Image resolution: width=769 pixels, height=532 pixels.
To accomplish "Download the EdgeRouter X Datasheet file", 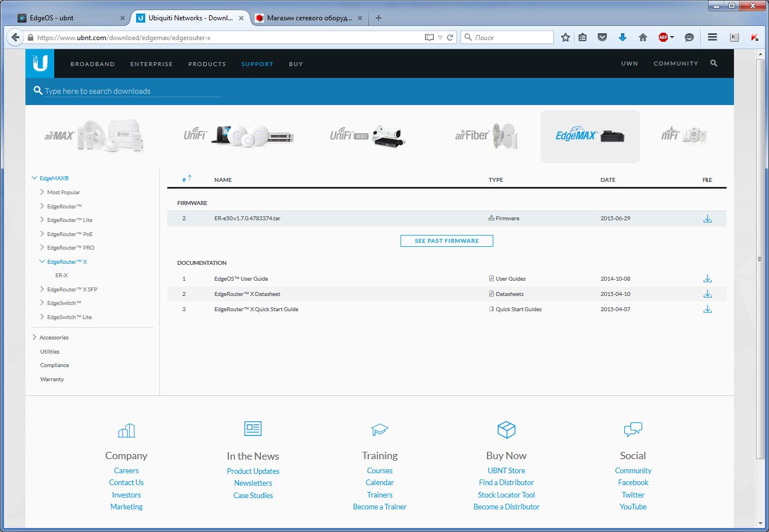I will [x=707, y=294].
